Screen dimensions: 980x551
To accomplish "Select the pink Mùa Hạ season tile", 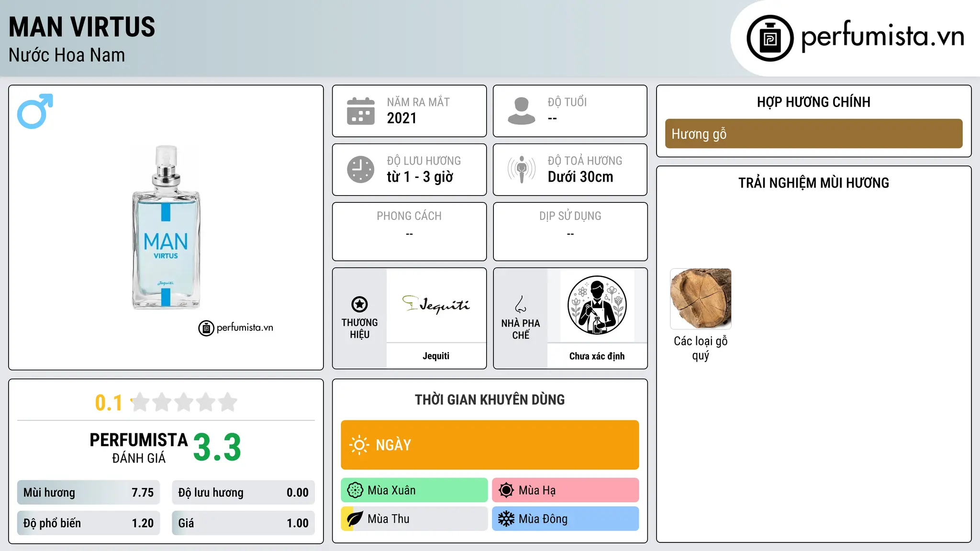I will tap(566, 490).
